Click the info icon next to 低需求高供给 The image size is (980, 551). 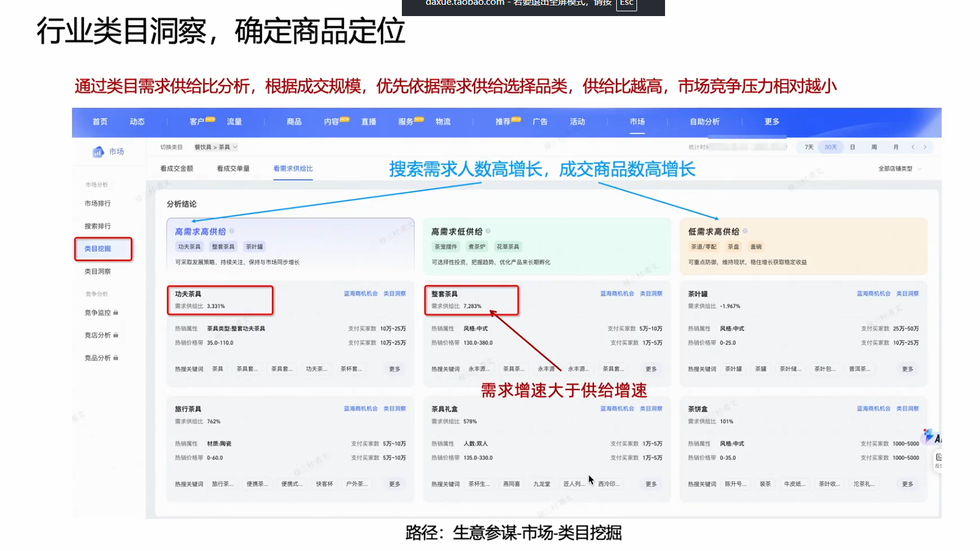point(745,231)
